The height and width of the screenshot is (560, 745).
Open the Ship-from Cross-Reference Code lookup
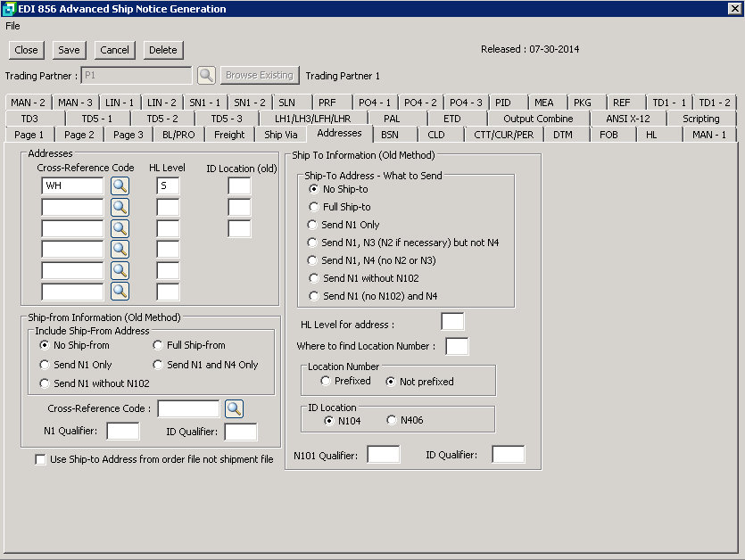click(234, 409)
